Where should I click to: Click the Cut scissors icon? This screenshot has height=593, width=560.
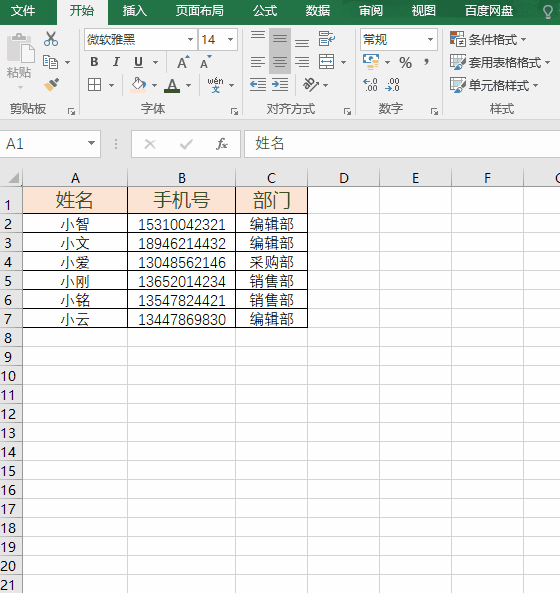click(x=51, y=39)
